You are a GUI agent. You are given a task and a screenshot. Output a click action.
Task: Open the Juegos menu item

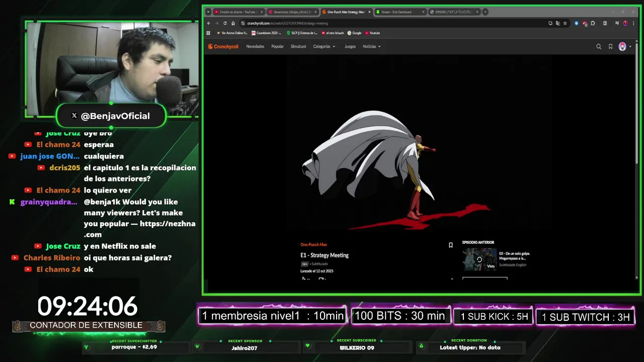coord(350,47)
